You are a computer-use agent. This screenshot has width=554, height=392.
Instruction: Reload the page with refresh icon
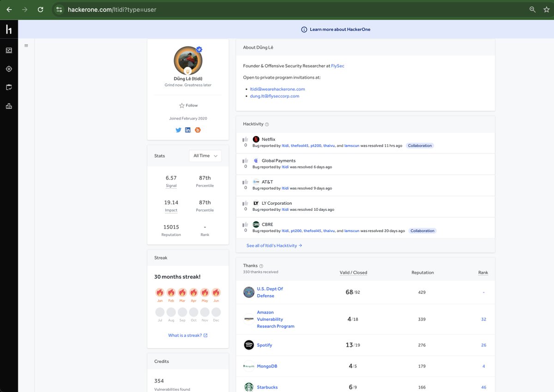(x=41, y=9)
